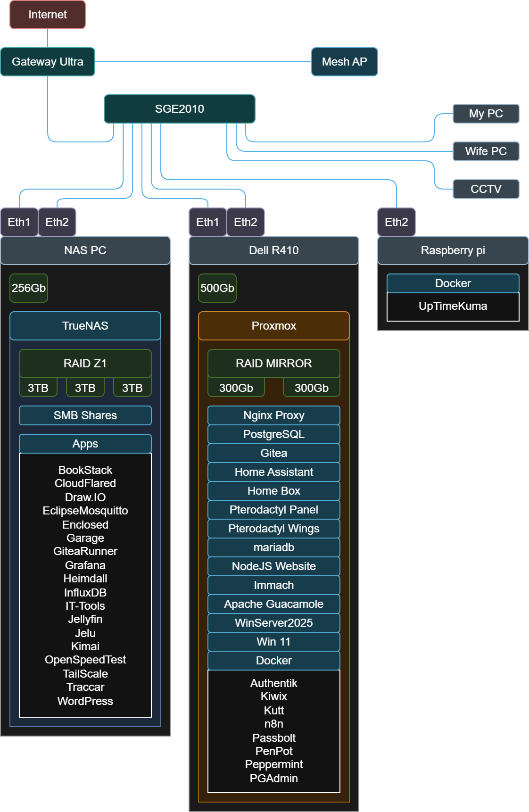Select the Mesh AP node

pyautogui.click(x=344, y=62)
